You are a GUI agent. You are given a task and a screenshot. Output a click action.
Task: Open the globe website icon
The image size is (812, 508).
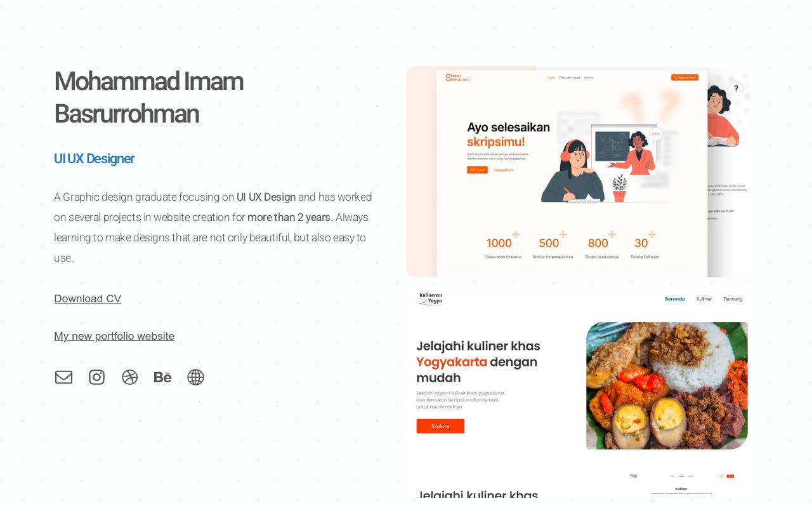(195, 377)
